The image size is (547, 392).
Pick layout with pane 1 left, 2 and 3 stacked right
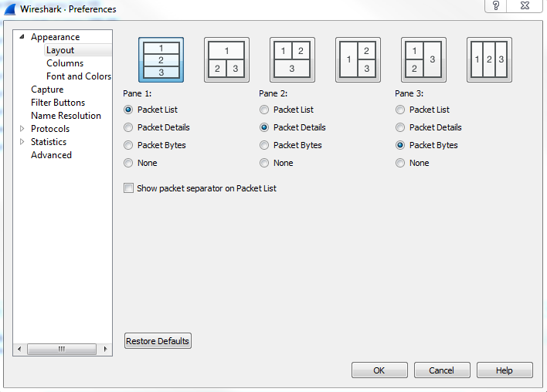pyautogui.click(x=358, y=60)
